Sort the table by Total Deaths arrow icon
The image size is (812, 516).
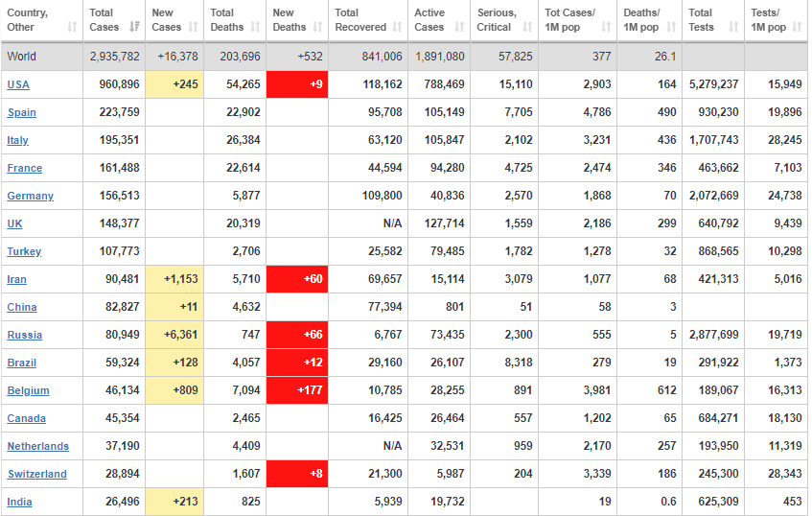256,28
